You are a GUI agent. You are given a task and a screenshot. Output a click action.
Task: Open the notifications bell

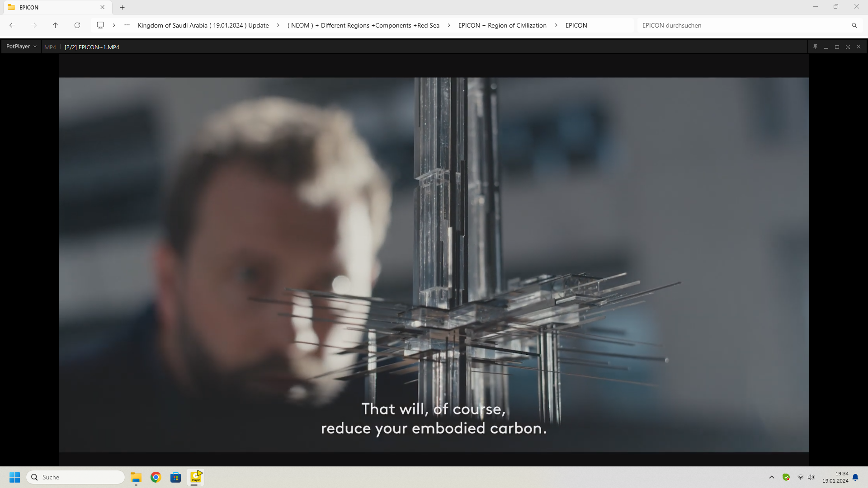click(x=855, y=477)
